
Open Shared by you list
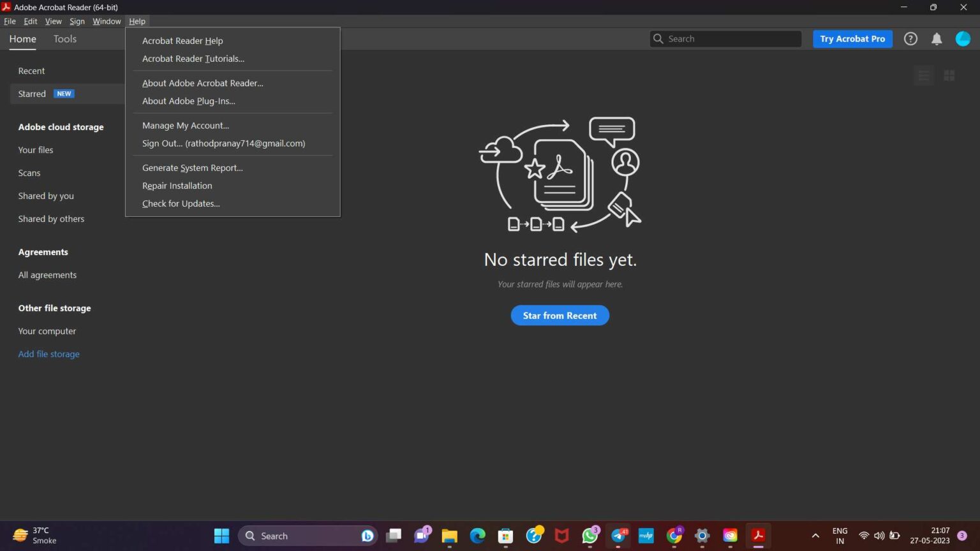46,196
